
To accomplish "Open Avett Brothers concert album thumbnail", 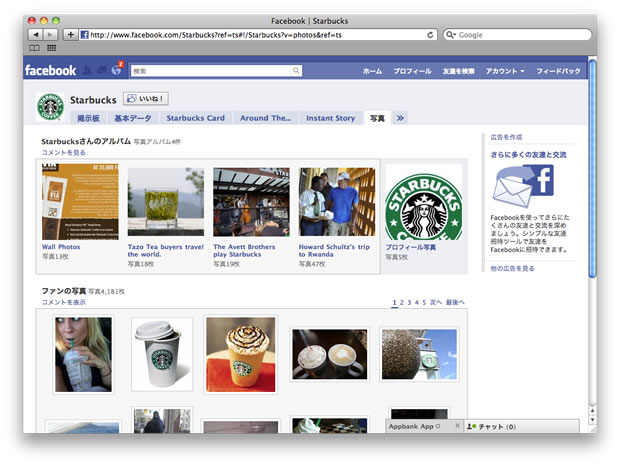I will click(251, 202).
